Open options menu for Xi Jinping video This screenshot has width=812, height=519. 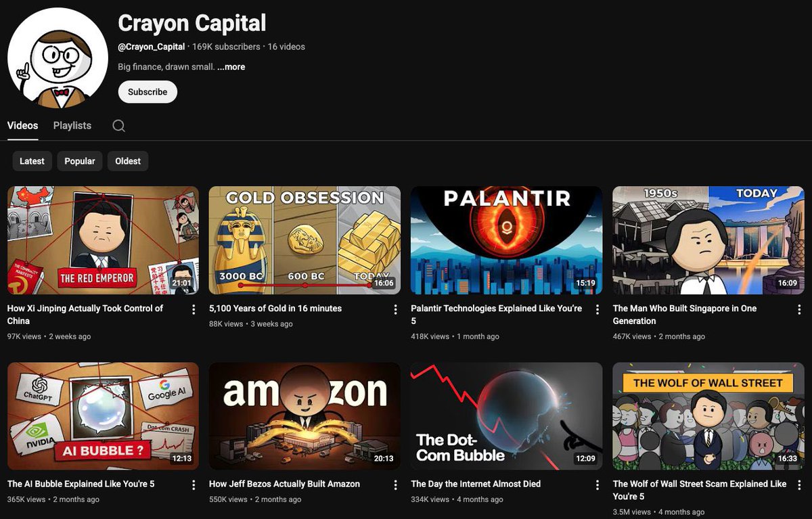tap(194, 309)
